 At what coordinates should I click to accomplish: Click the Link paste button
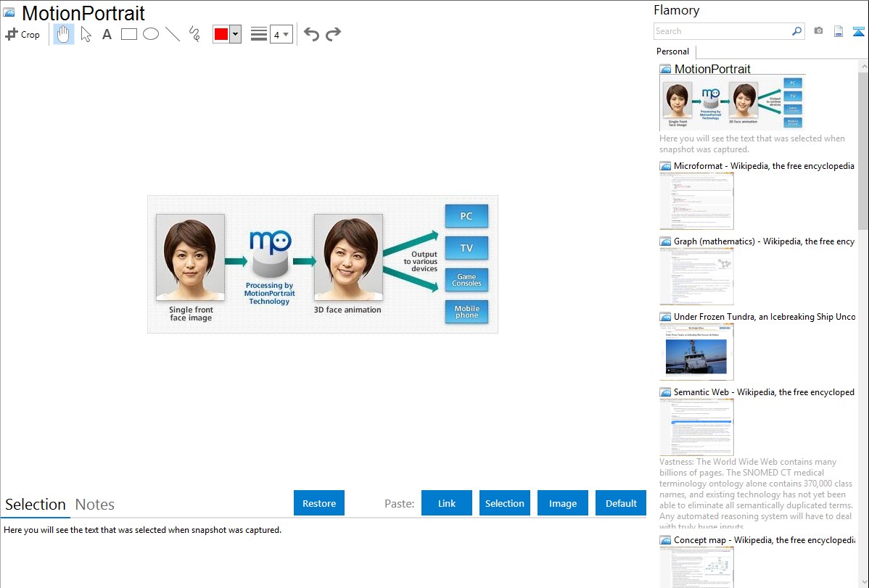point(447,503)
